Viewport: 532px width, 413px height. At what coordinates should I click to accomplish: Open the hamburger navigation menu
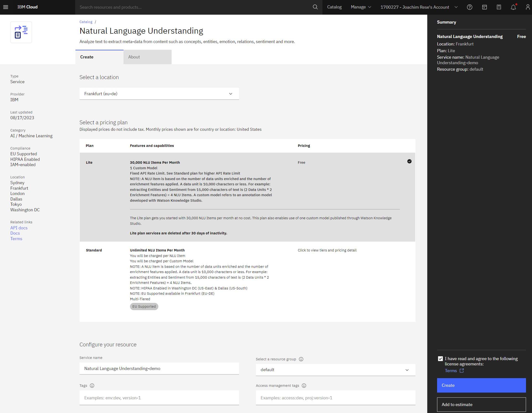[x=6, y=7]
